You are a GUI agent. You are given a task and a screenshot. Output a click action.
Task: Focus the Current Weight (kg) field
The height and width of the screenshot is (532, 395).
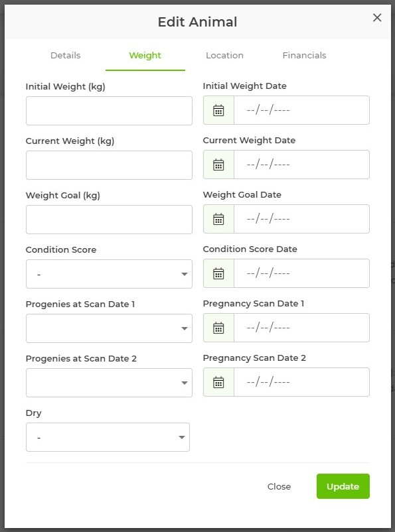point(109,165)
